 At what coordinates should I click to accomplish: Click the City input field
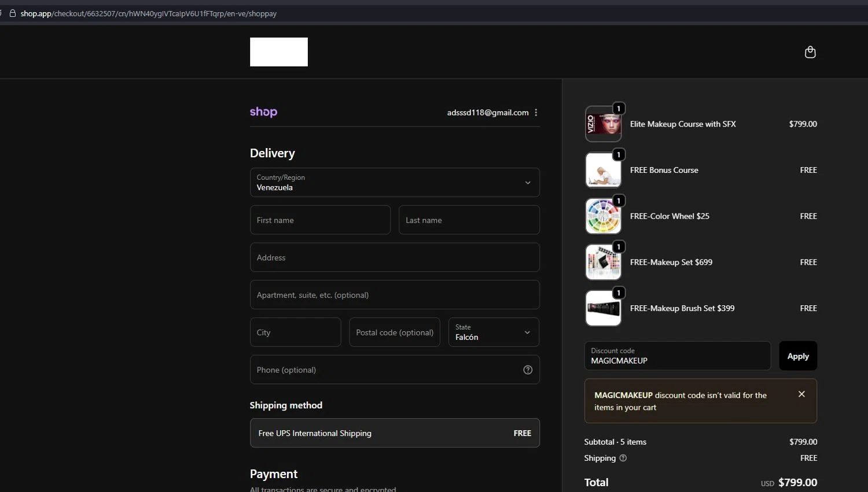[x=295, y=332]
